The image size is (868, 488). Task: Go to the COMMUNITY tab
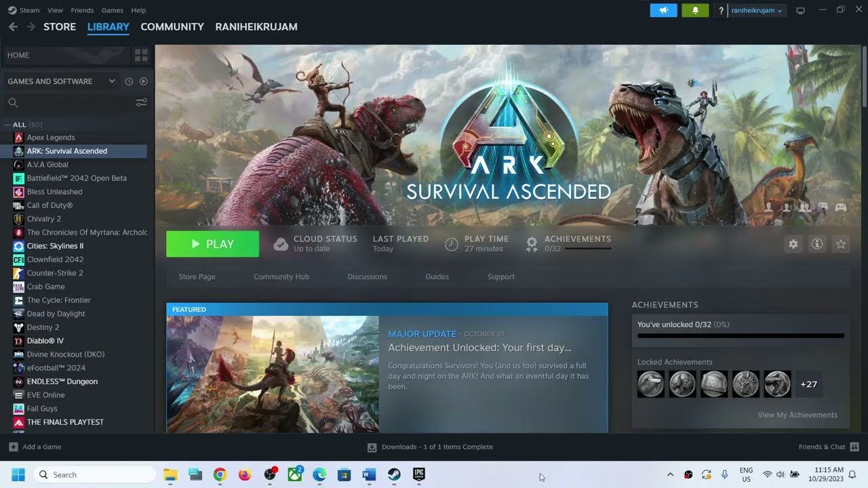click(172, 26)
